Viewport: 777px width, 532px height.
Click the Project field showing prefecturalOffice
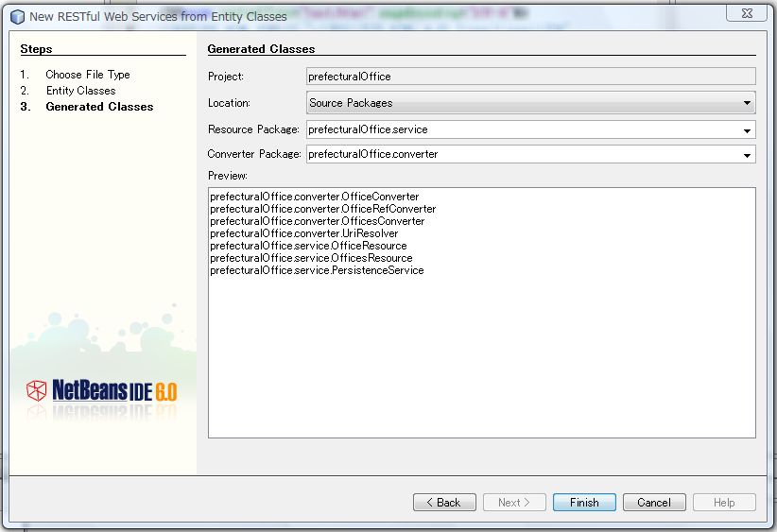pos(530,77)
